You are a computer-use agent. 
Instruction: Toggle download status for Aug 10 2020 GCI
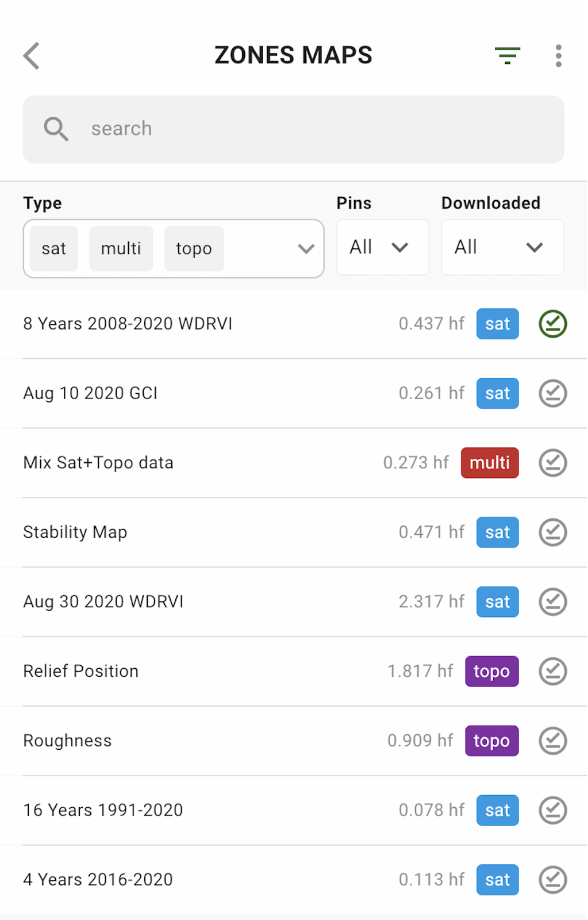552,393
